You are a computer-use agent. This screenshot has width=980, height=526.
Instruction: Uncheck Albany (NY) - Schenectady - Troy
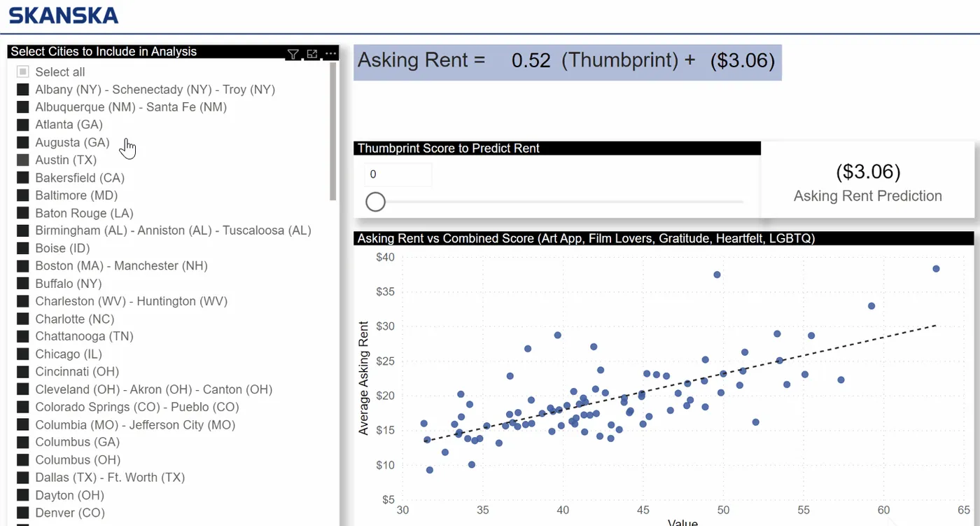(x=22, y=90)
